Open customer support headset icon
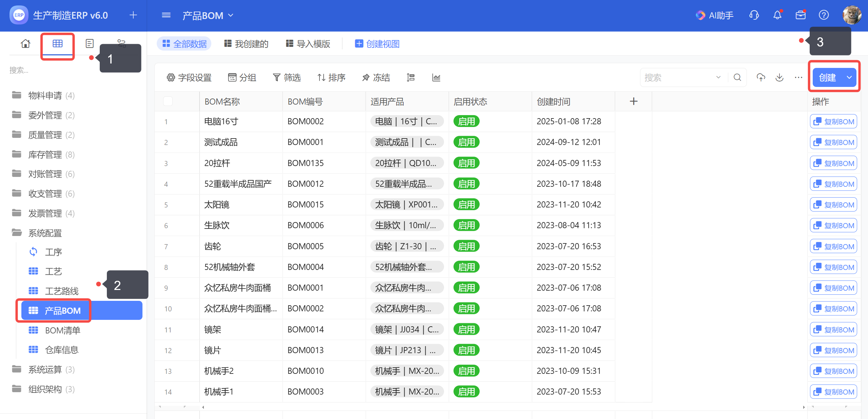 pos(754,15)
